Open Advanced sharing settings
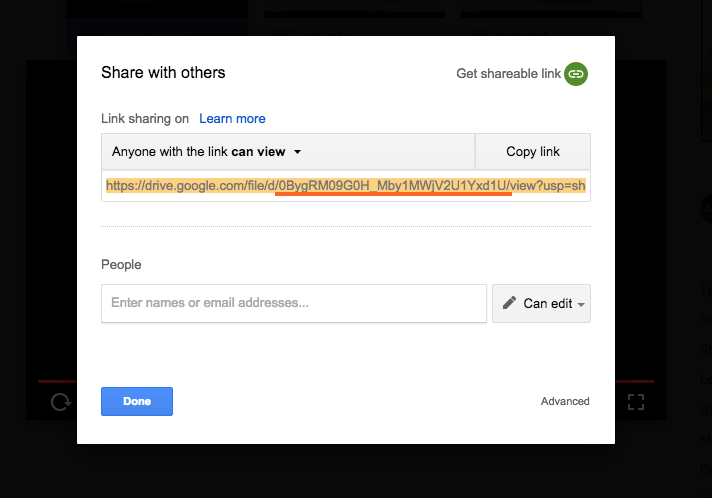The image size is (712, 498). coord(565,401)
